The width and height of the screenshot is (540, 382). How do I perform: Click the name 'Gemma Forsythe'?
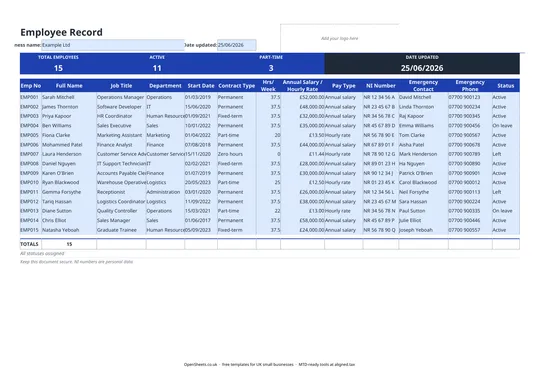[61, 192]
